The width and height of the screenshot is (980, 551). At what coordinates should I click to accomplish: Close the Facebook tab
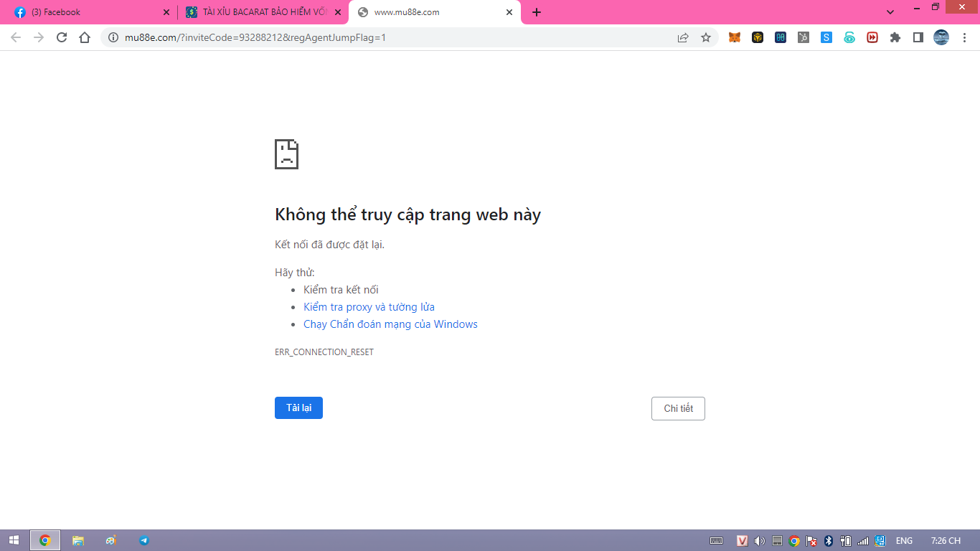tap(166, 12)
